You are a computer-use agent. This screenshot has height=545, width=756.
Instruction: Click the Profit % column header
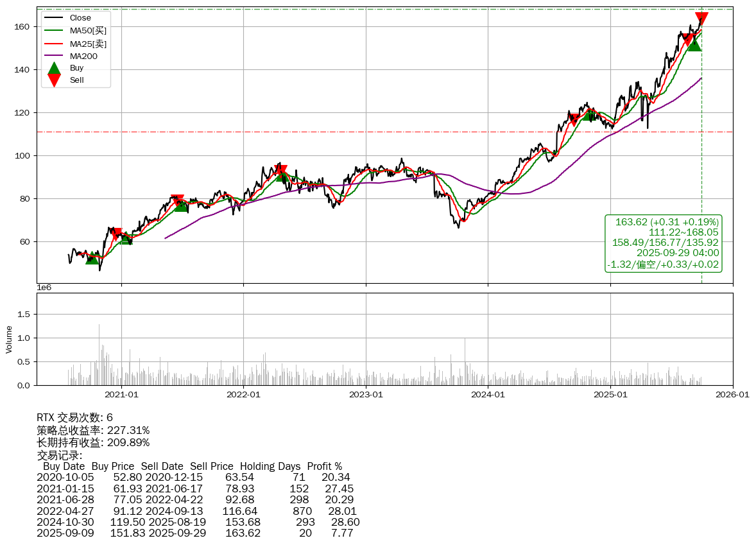(324, 466)
